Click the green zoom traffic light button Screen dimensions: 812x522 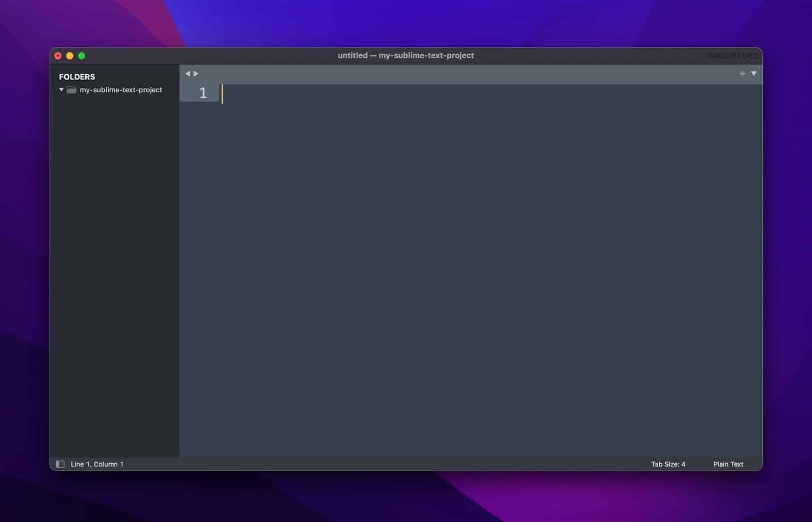click(82, 55)
